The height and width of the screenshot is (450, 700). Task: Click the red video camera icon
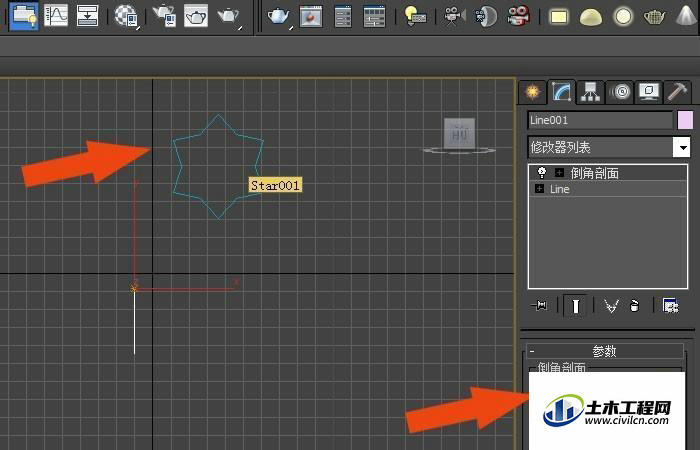[x=519, y=17]
